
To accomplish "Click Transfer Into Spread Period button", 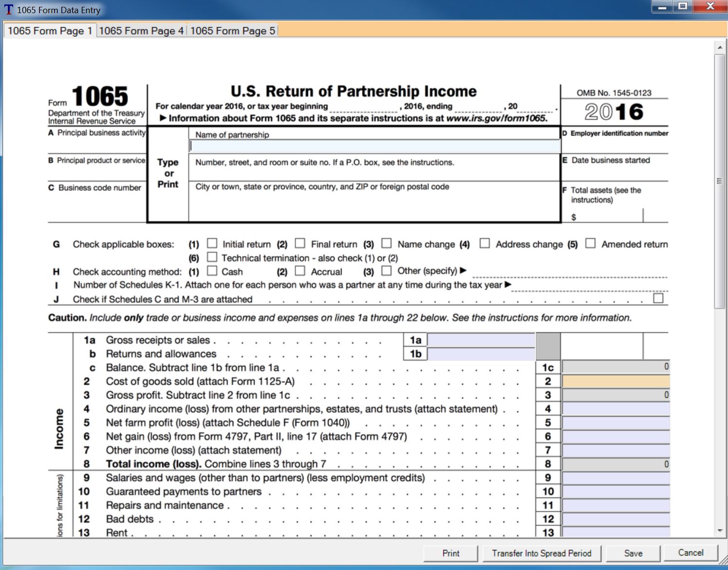I will point(542,553).
